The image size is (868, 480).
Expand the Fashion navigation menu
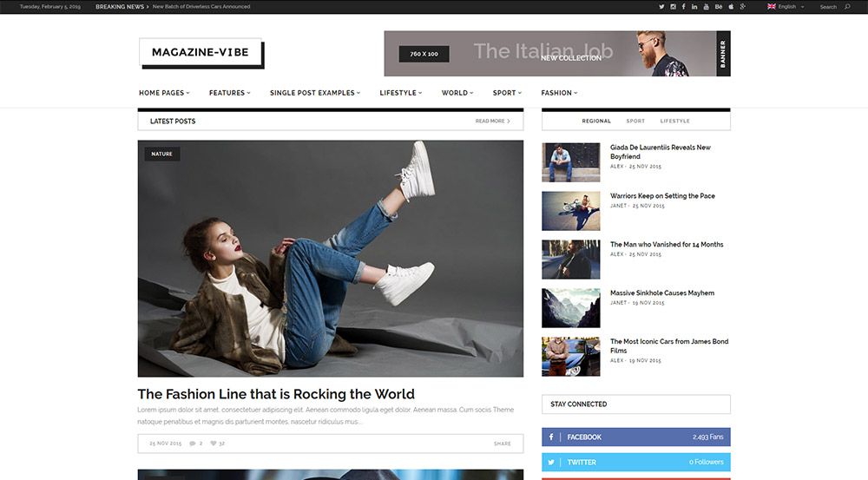[x=559, y=93]
